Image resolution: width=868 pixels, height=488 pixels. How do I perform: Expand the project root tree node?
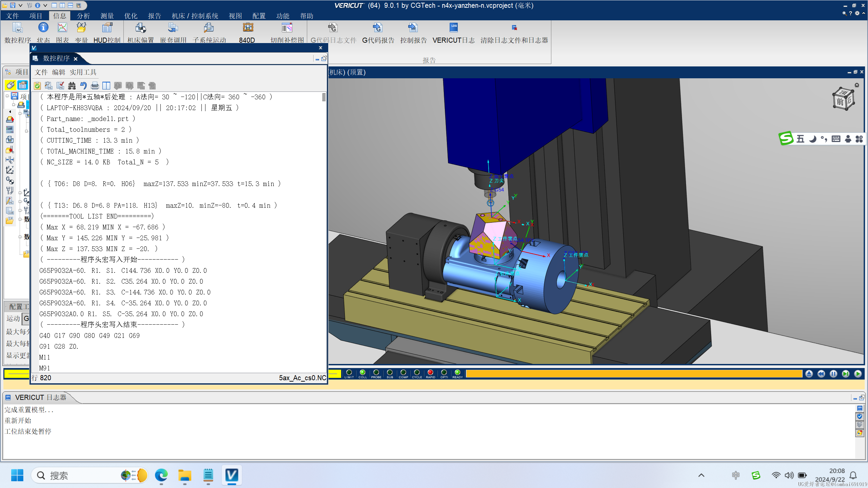(x=7, y=96)
